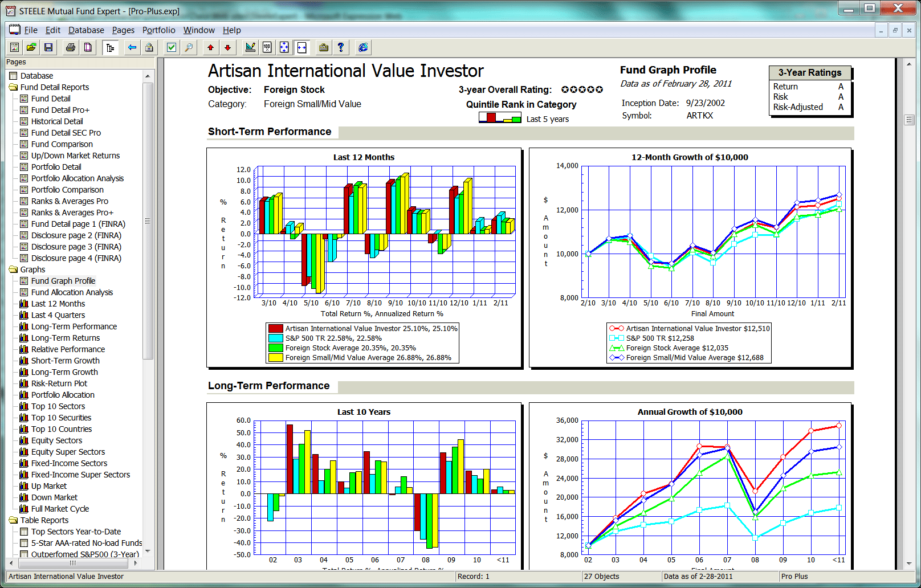Screen dimensions: 921x588
Task: Select the Database page in the tree
Action: 36,76
